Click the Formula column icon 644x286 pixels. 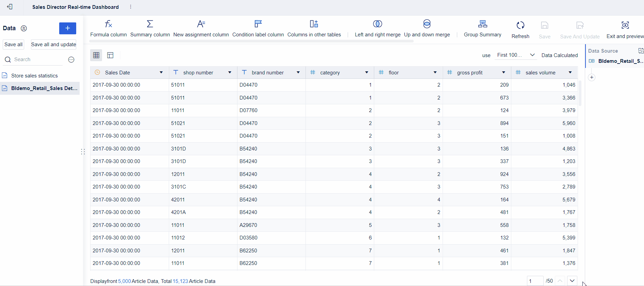pyautogui.click(x=108, y=24)
